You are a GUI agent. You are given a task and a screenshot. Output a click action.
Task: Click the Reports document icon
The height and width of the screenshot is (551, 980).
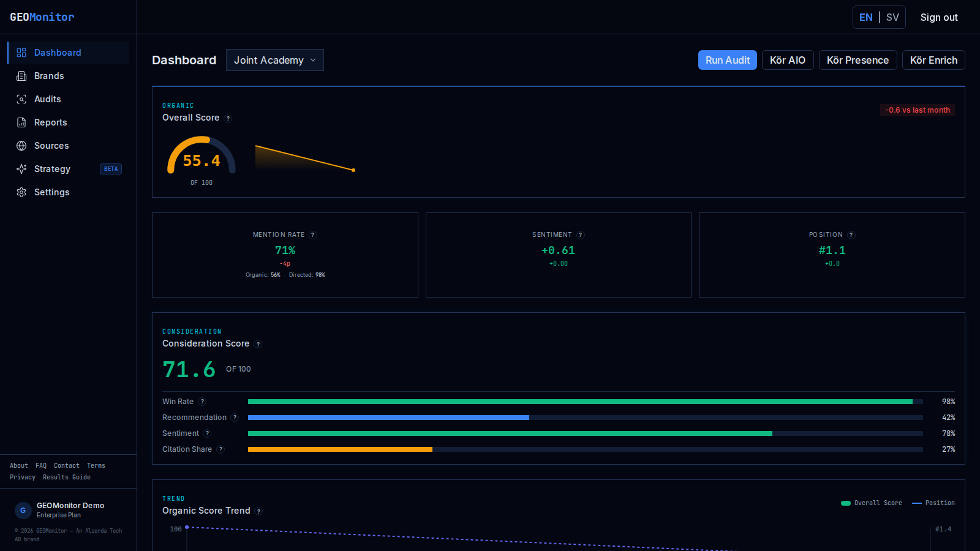coord(21,122)
